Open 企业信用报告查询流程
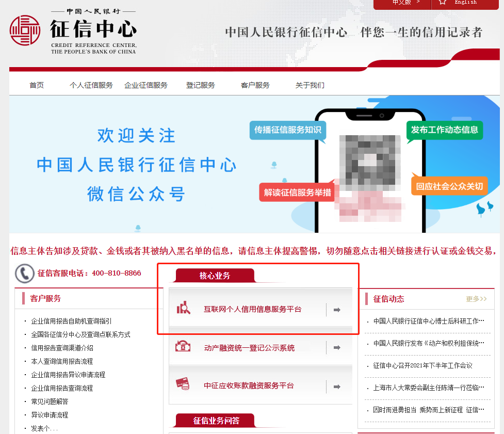The image size is (504, 434). 62,389
